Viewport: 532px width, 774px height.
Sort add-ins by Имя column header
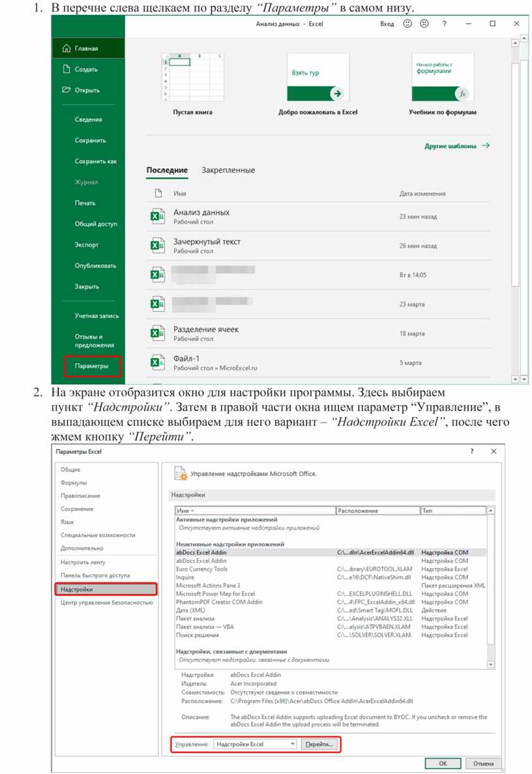tap(255, 511)
